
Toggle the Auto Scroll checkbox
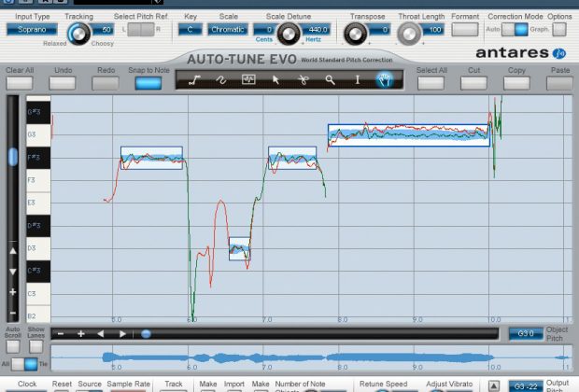coord(13,346)
